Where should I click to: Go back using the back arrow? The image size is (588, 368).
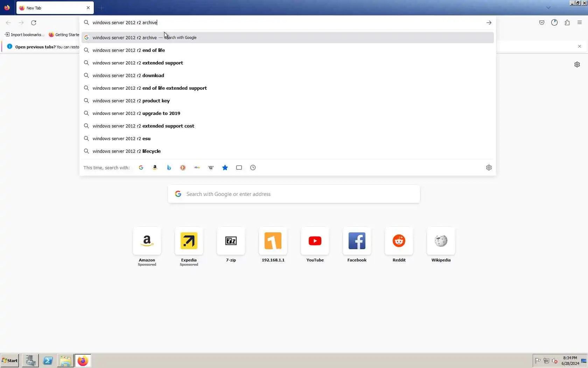click(x=8, y=23)
